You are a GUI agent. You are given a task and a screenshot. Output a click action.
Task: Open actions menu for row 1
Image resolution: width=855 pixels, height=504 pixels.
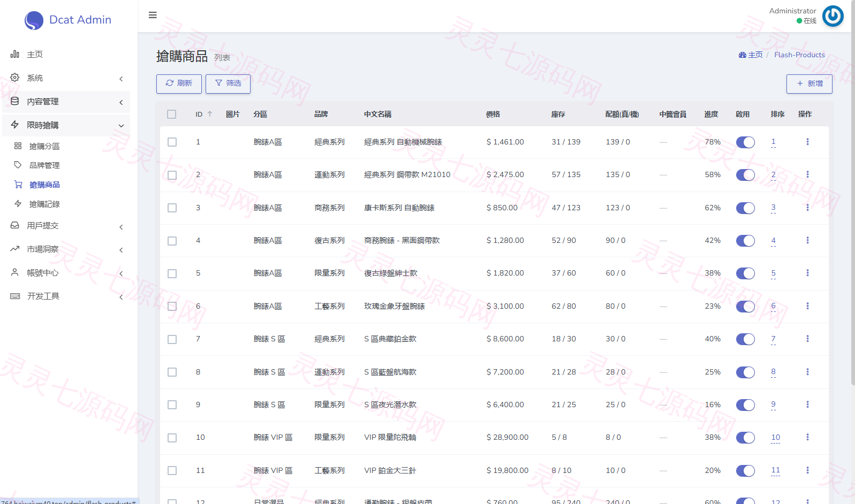807,142
